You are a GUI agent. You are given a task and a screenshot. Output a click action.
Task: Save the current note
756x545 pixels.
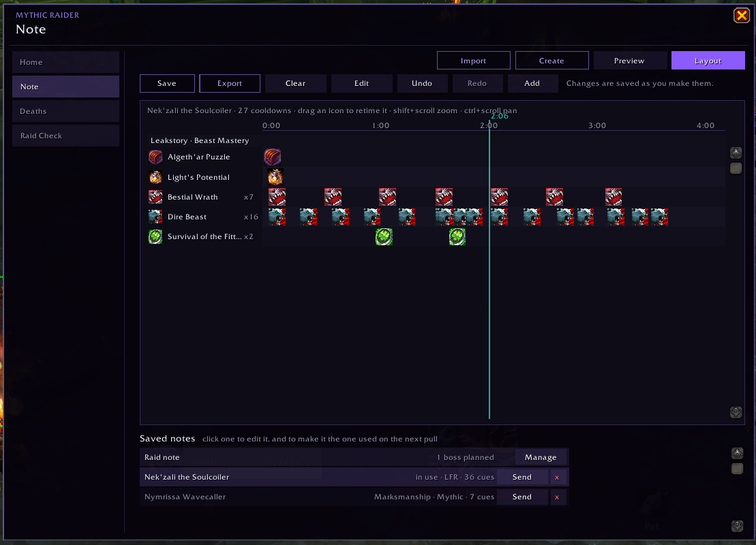(167, 83)
